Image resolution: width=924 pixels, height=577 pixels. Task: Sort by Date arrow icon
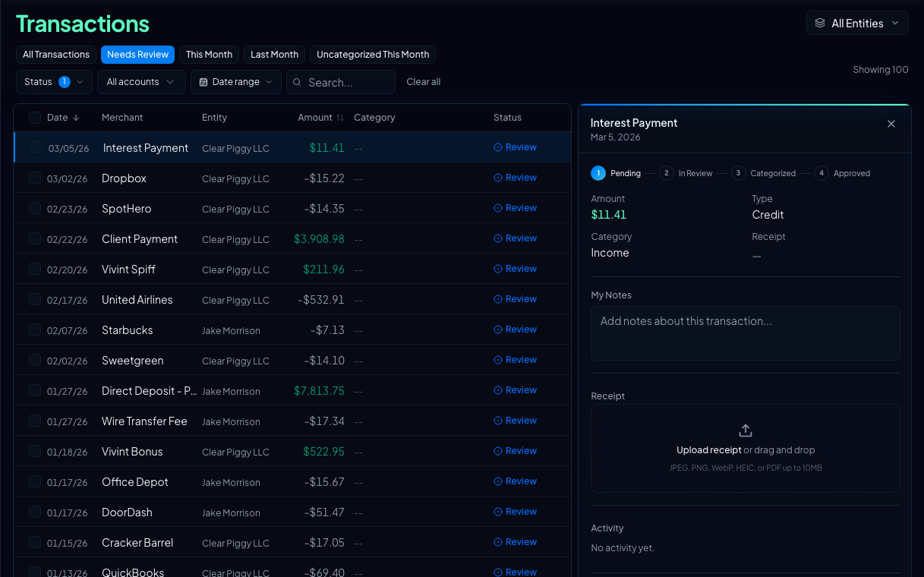[x=76, y=118]
